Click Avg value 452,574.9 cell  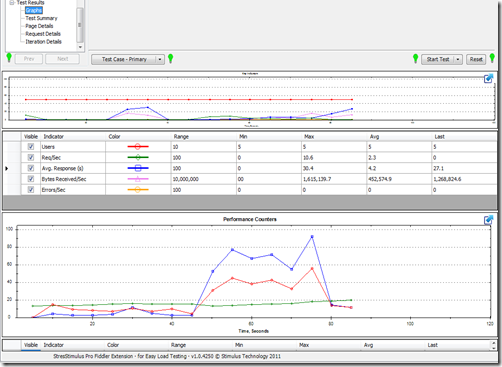399,179
